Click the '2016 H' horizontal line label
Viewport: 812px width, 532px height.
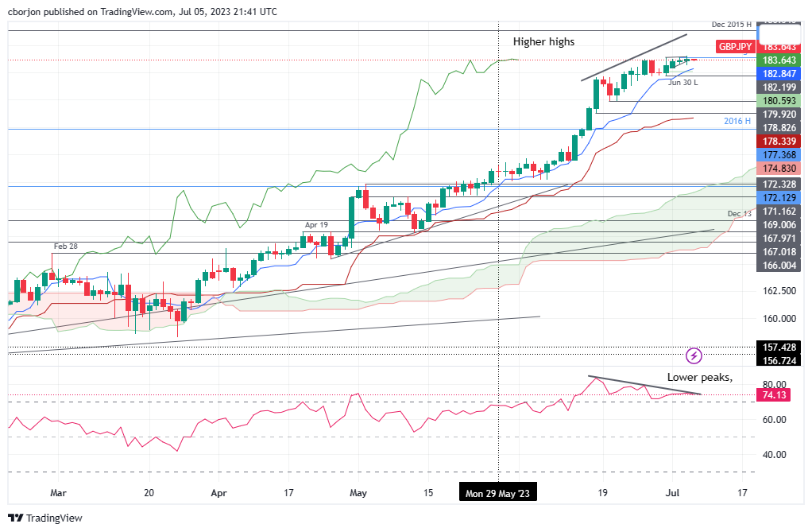tap(737, 121)
